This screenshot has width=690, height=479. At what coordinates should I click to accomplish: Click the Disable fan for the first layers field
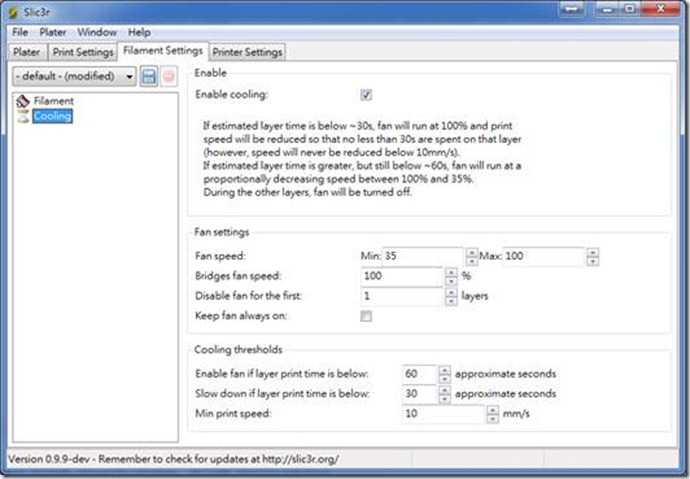click(x=402, y=296)
